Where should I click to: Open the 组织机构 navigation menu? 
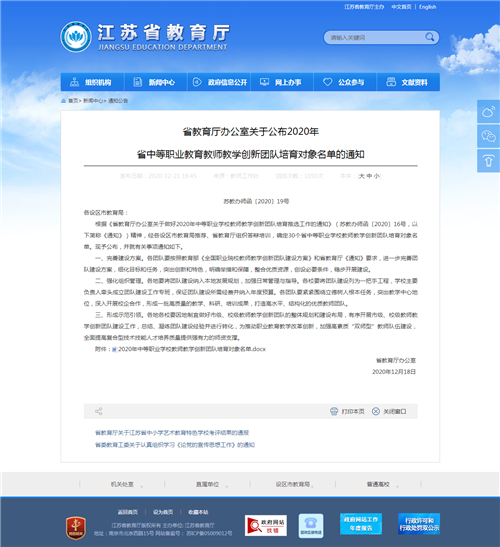pyautogui.click(x=92, y=82)
